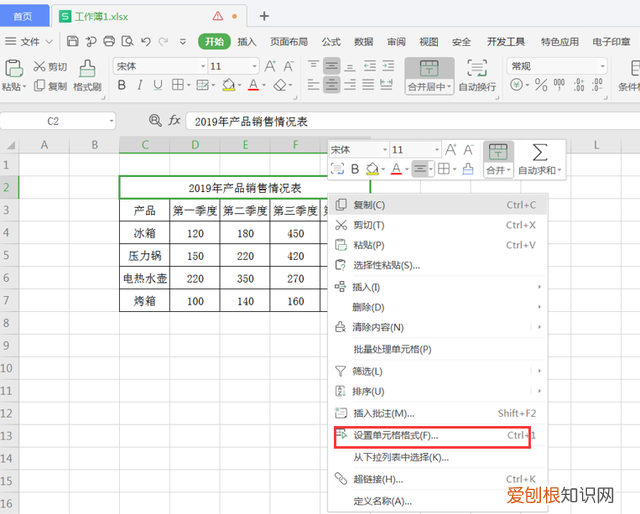The image size is (640, 514).
Task: Open the 数据 ribbon tab
Action: (x=363, y=42)
